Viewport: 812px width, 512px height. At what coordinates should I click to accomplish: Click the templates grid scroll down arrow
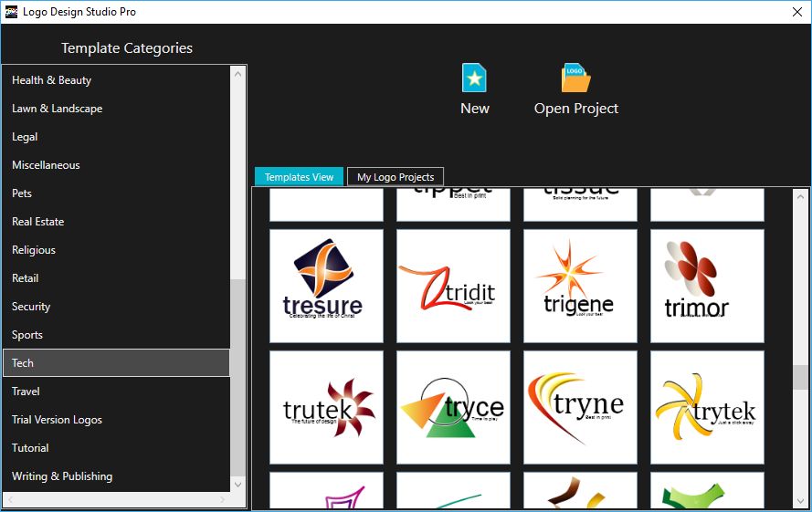(801, 501)
